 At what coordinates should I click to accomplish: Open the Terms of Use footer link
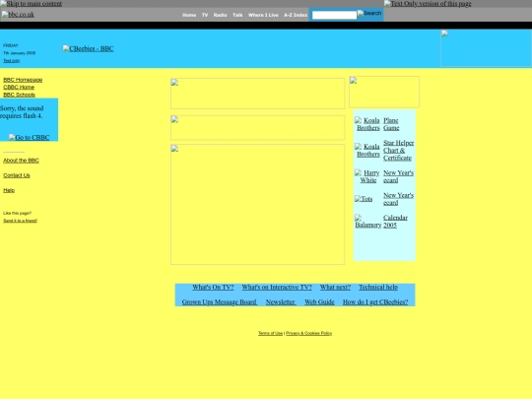(x=270, y=333)
